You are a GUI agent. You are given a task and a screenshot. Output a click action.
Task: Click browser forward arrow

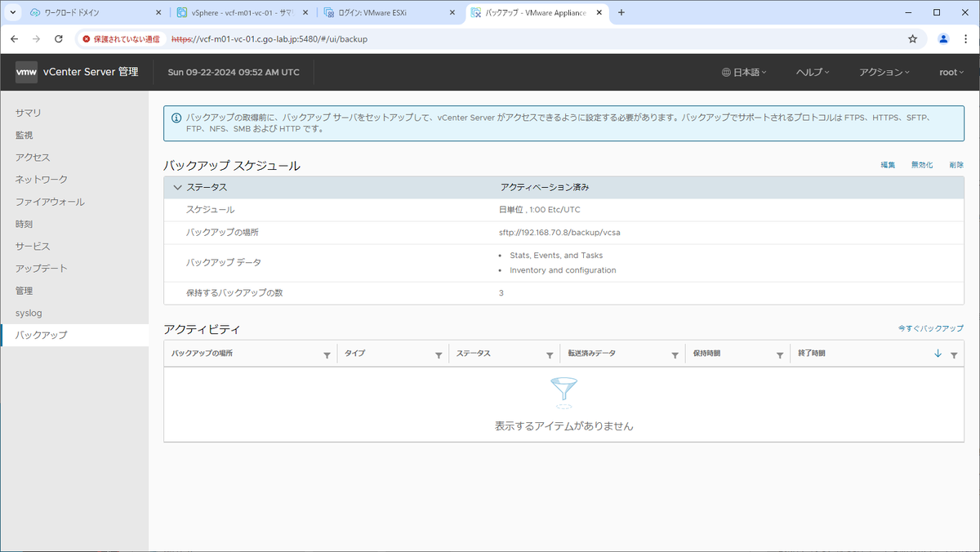coord(36,39)
